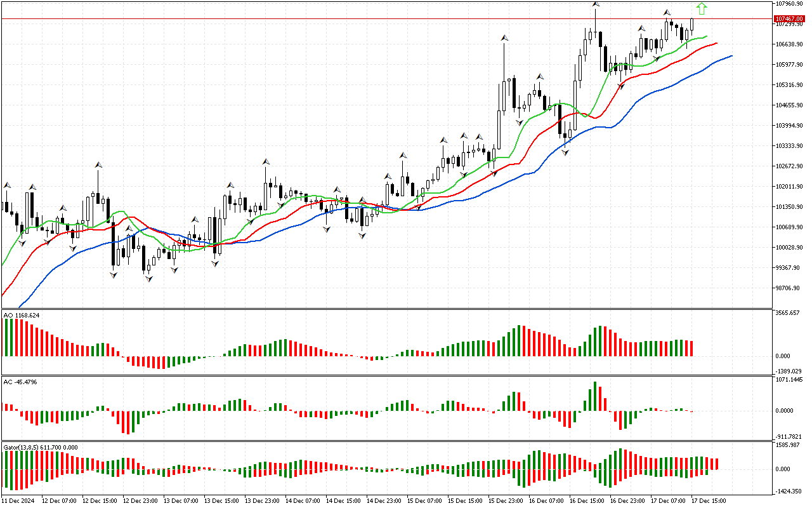
Task: Click the 102011.90 price scale value
Action: point(790,187)
